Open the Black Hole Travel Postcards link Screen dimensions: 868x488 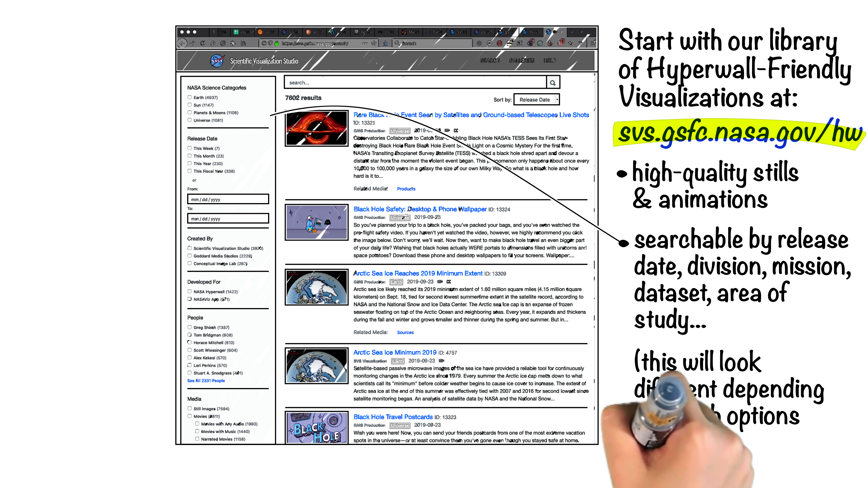point(393,417)
